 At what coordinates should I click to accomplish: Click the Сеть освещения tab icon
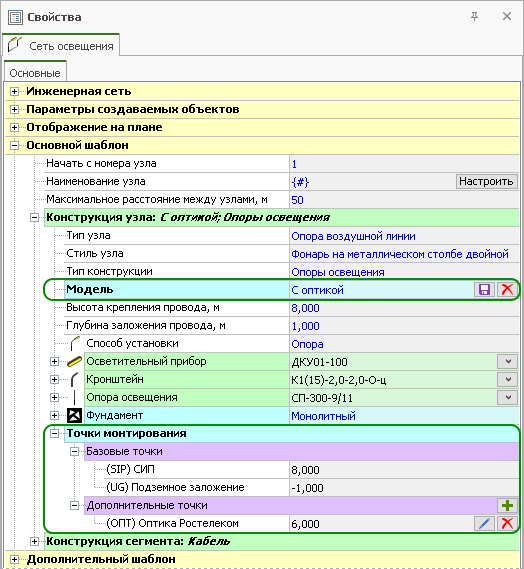15,45
